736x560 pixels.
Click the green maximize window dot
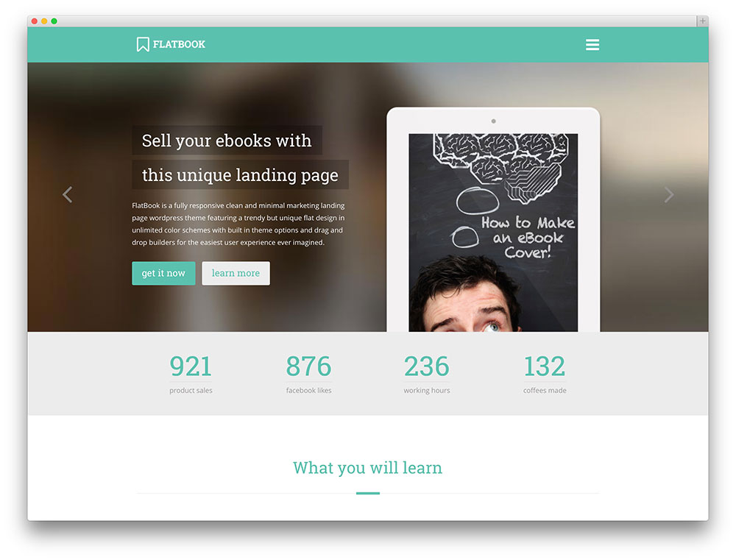tap(54, 21)
